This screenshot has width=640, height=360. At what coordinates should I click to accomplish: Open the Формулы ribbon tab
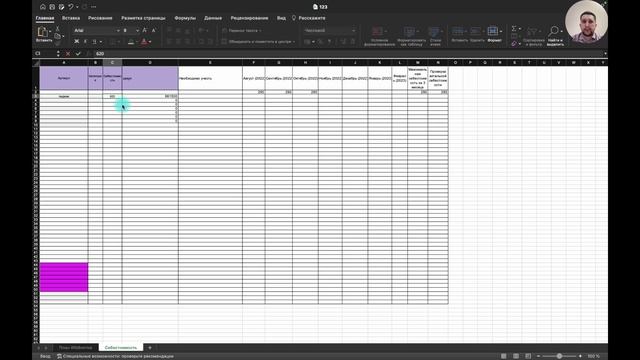[x=185, y=18]
